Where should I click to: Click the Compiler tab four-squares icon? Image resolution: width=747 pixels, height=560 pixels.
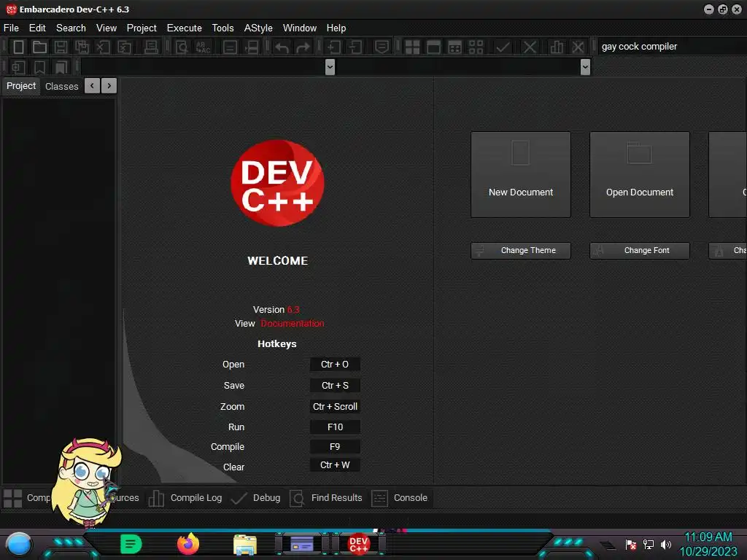(12, 499)
